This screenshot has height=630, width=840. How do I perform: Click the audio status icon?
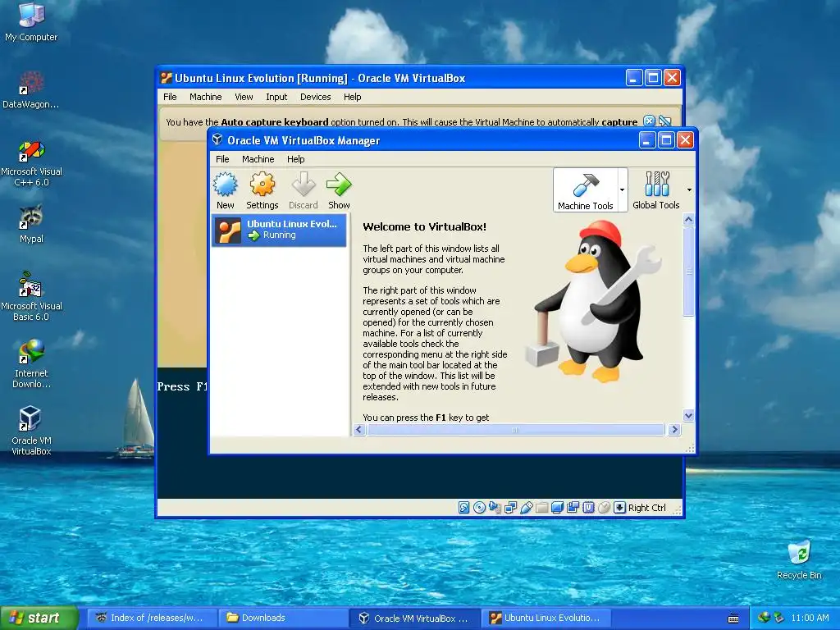tap(495, 507)
